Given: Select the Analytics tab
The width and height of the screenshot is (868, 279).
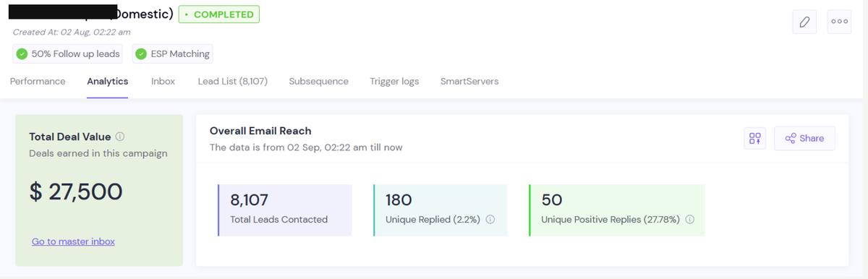Looking at the screenshot, I should click(x=108, y=82).
